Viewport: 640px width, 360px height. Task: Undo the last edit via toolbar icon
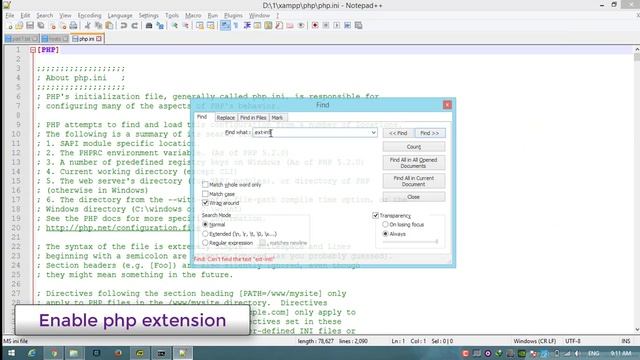124,26
